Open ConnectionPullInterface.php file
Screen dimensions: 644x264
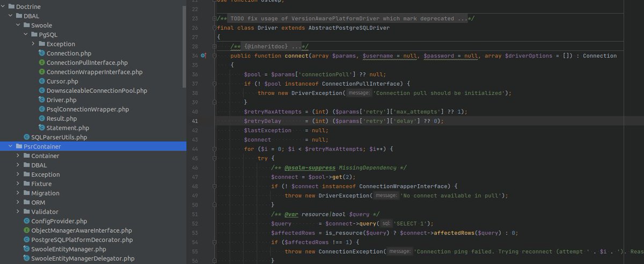[x=87, y=63]
